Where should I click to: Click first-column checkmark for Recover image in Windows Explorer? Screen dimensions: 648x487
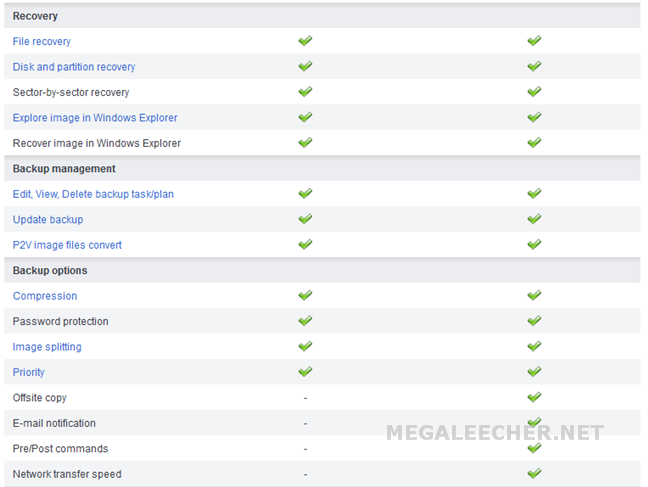(305, 142)
